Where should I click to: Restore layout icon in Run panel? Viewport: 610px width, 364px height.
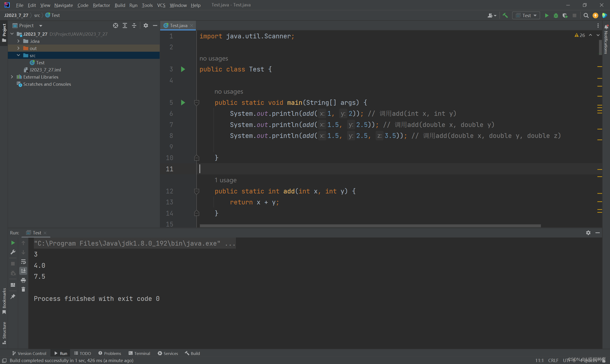(13, 285)
